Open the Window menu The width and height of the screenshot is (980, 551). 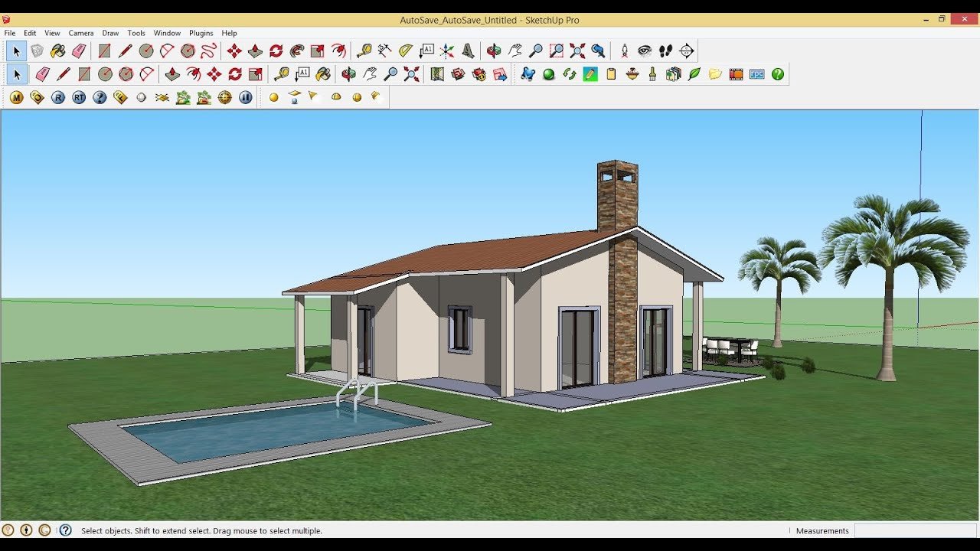pyautogui.click(x=167, y=33)
